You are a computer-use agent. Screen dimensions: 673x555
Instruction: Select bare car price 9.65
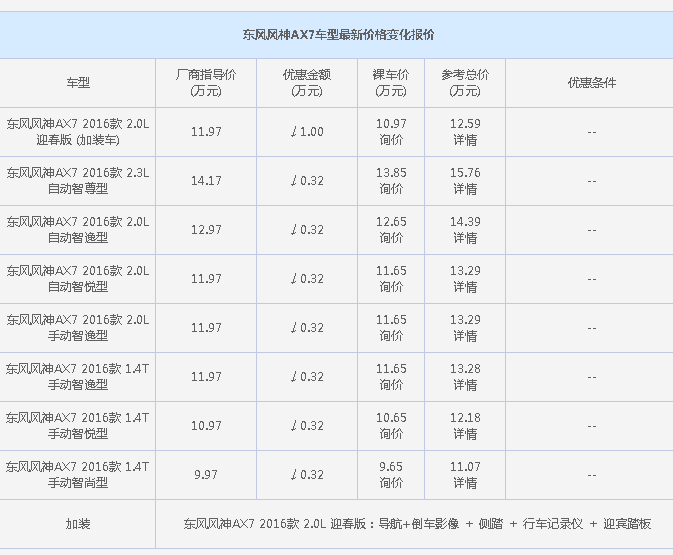pyautogui.click(x=391, y=466)
